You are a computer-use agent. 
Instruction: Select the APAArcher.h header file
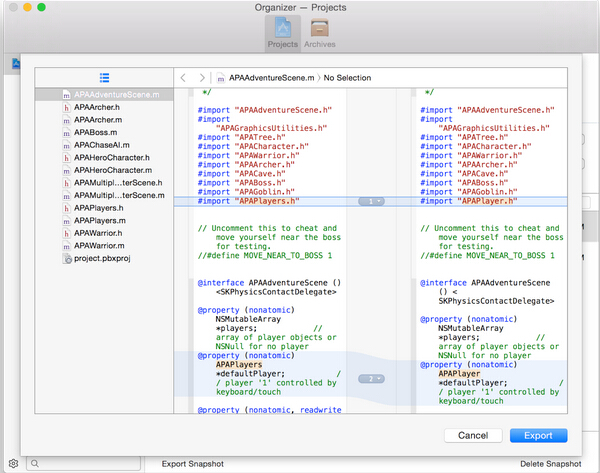tap(97, 106)
